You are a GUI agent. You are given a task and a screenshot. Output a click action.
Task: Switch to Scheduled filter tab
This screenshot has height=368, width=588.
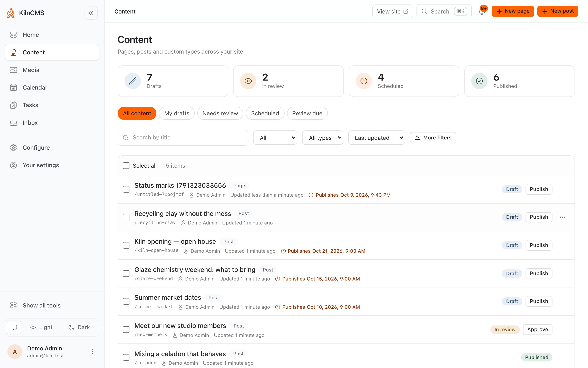click(x=265, y=113)
